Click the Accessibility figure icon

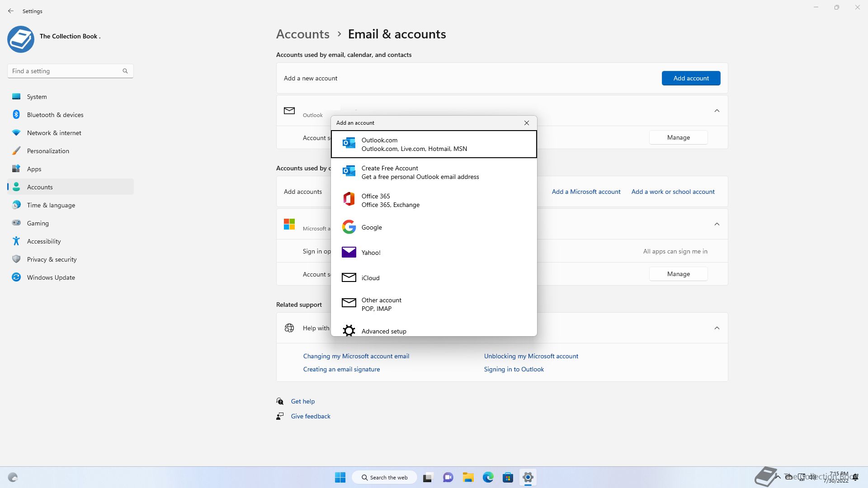pos(16,241)
